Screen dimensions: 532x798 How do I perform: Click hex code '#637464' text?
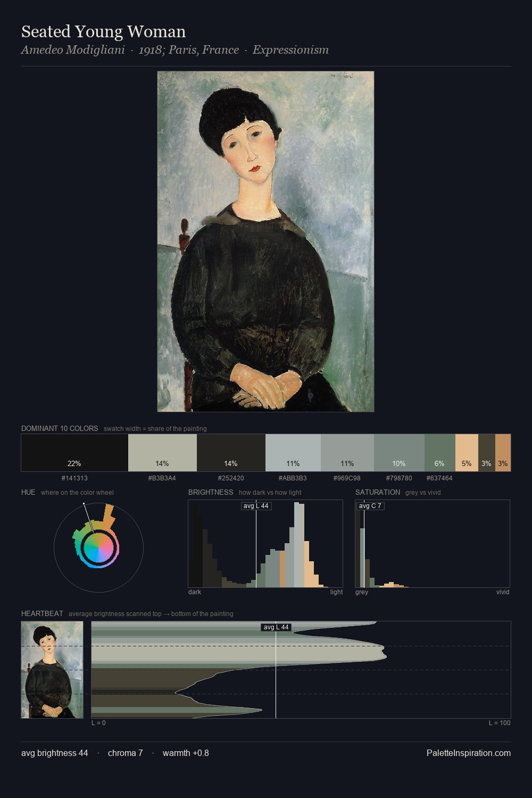[x=439, y=478]
